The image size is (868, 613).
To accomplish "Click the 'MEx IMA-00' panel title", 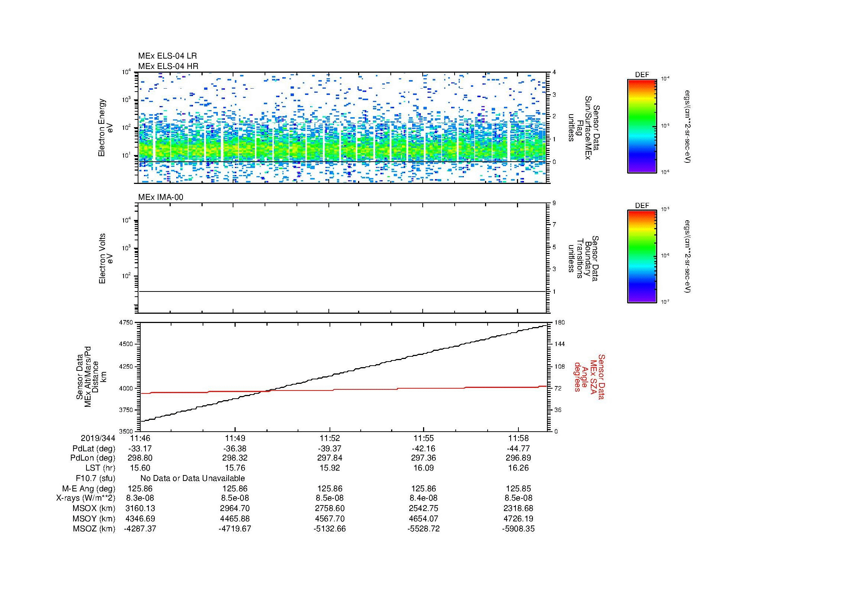I will click(160, 197).
